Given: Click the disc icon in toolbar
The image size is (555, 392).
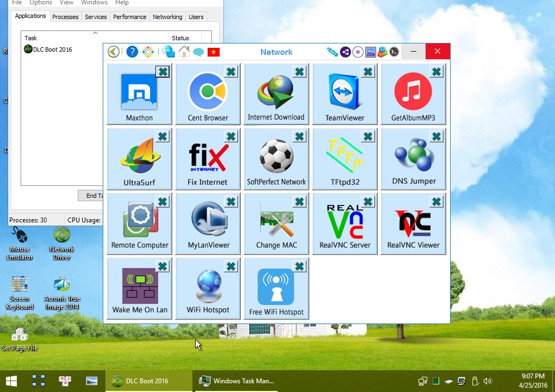Looking at the screenshot, I should 358,52.
